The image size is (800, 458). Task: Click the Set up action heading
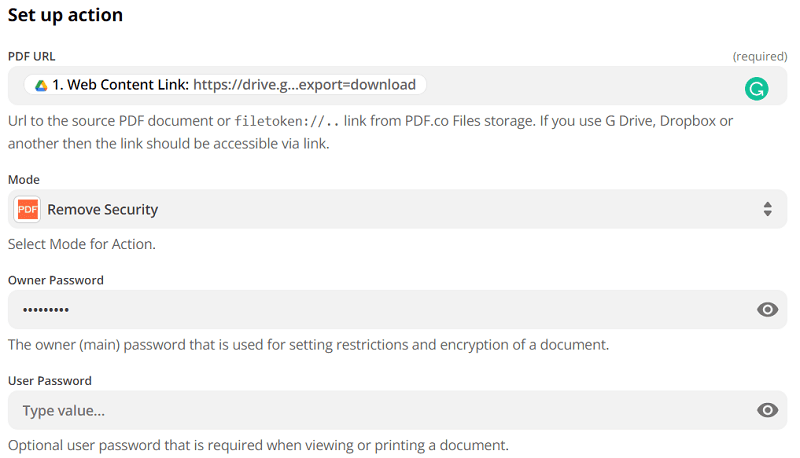65,15
